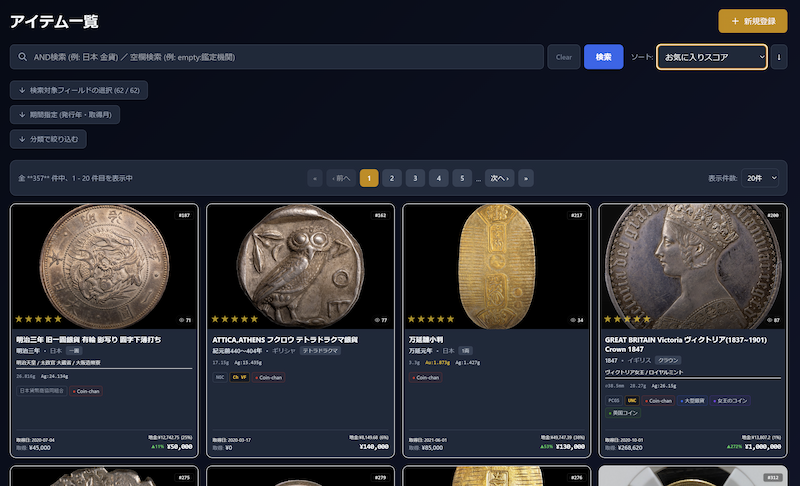The width and height of the screenshot is (800, 486).
Task: Expand 検索対象フィールドの選択 section
Action: (x=79, y=90)
